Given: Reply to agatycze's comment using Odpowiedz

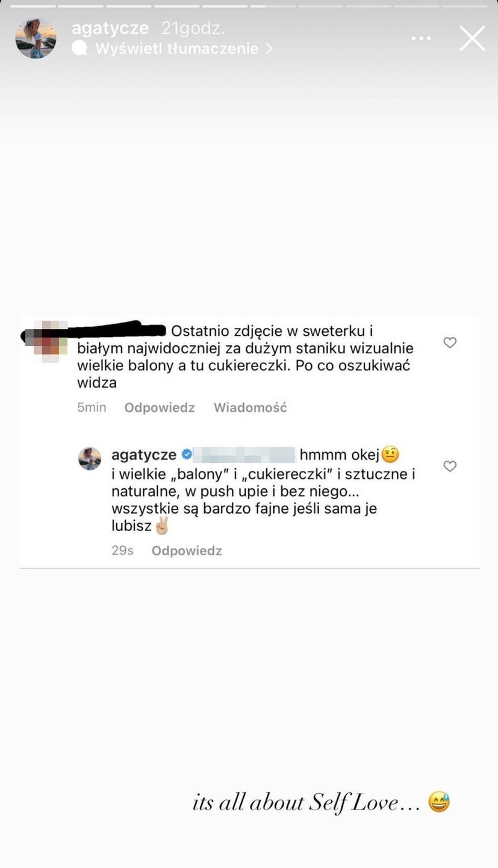Looking at the screenshot, I should point(187,550).
